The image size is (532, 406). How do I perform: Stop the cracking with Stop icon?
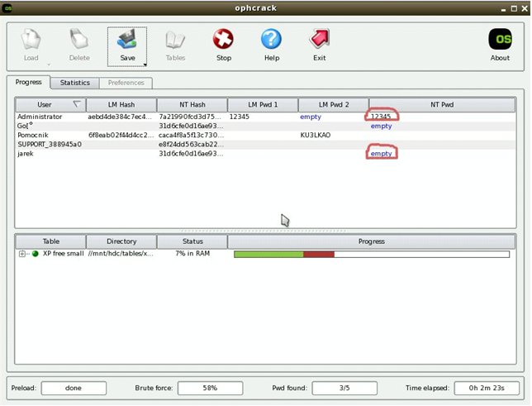(223, 39)
